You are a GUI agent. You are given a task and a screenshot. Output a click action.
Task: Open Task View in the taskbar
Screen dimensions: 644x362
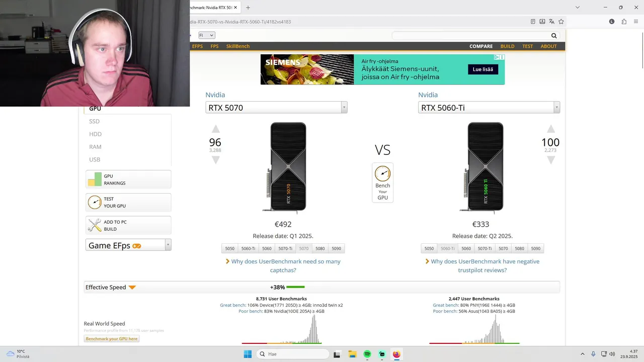pyautogui.click(x=337, y=354)
